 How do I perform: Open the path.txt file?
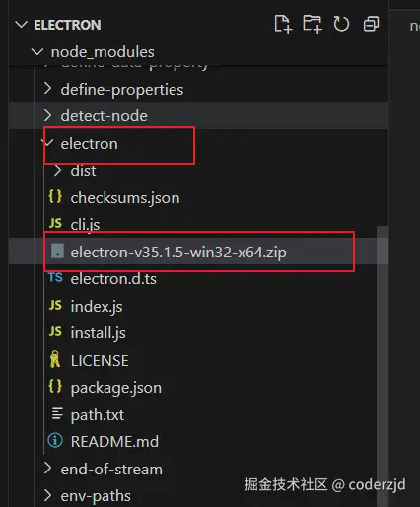coord(98,415)
